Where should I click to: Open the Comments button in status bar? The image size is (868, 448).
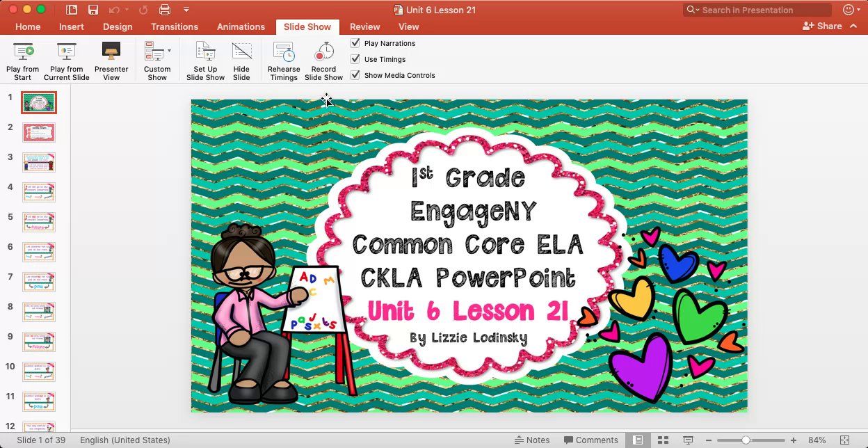[x=590, y=440]
